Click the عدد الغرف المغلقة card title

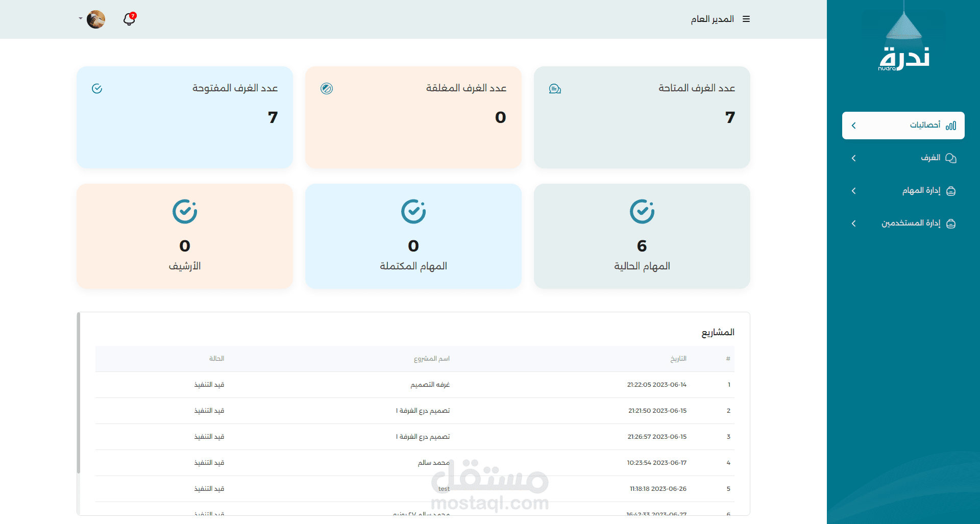coord(467,88)
